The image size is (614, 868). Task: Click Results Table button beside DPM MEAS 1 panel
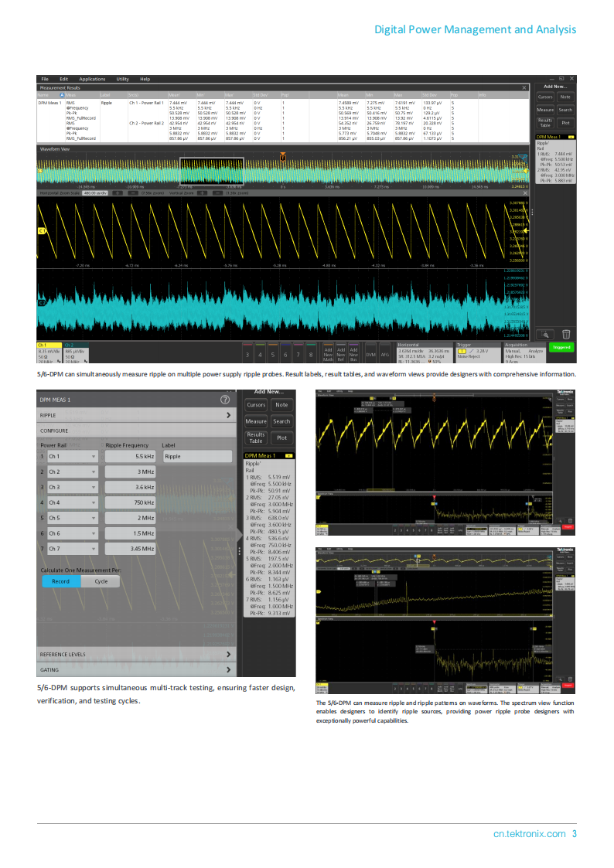tap(256, 438)
